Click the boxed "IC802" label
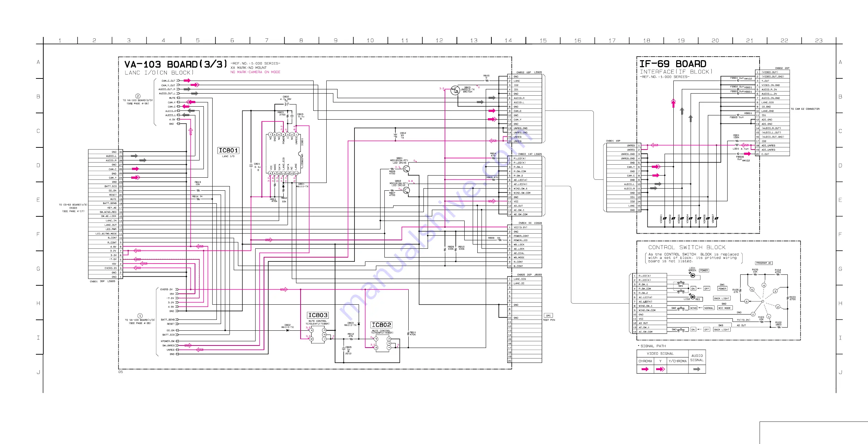 point(381,325)
